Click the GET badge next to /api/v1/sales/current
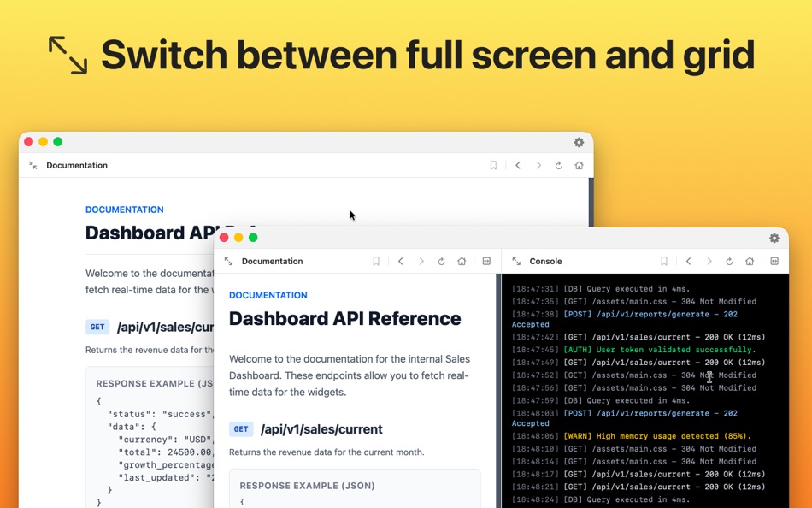812x508 pixels. (x=239, y=428)
